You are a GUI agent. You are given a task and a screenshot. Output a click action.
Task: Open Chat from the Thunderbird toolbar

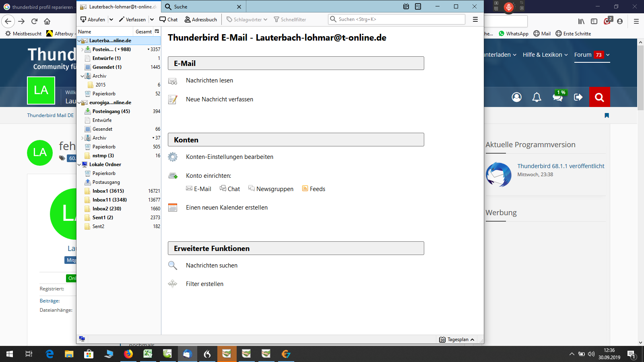pyautogui.click(x=169, y=19)
